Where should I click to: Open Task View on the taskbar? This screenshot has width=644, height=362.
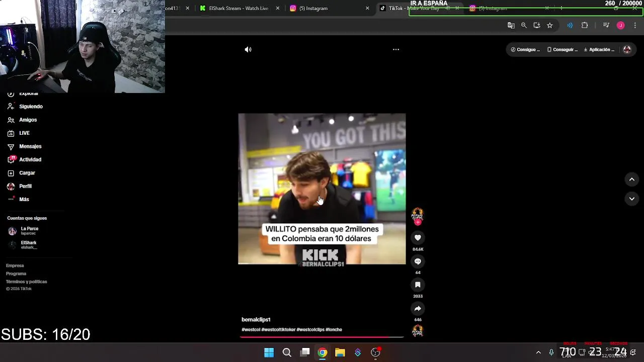(x=305, y=352)
